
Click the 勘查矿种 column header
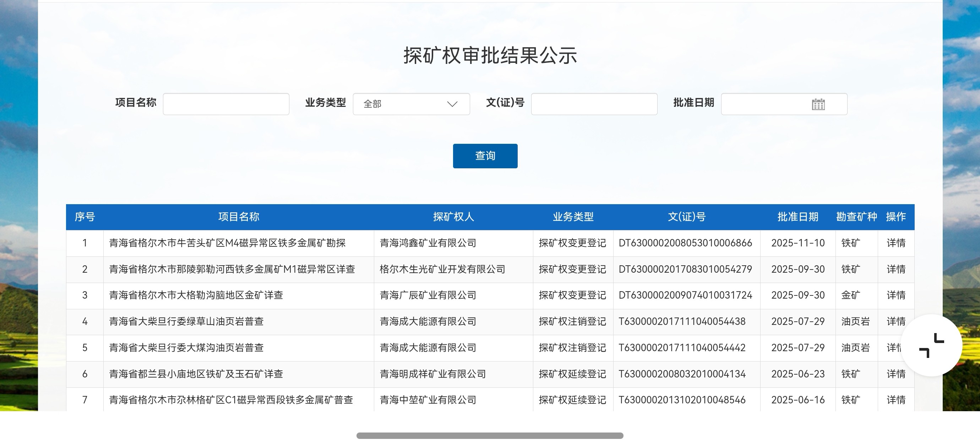tap(856, 217)
